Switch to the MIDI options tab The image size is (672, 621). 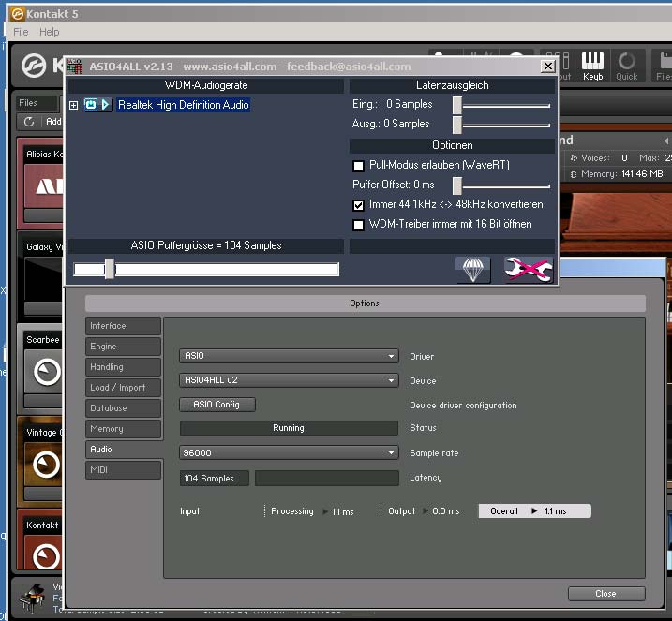(x=123, y=470)
